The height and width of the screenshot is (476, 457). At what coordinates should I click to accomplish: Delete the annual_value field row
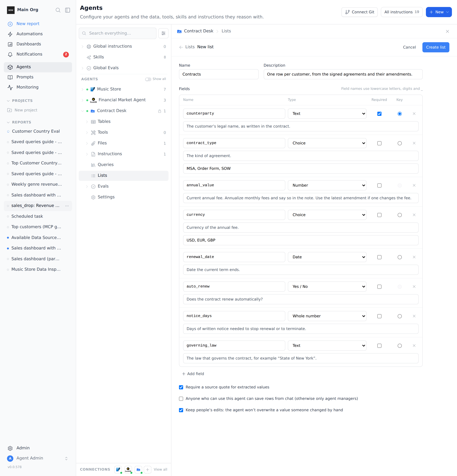[414, 185]
